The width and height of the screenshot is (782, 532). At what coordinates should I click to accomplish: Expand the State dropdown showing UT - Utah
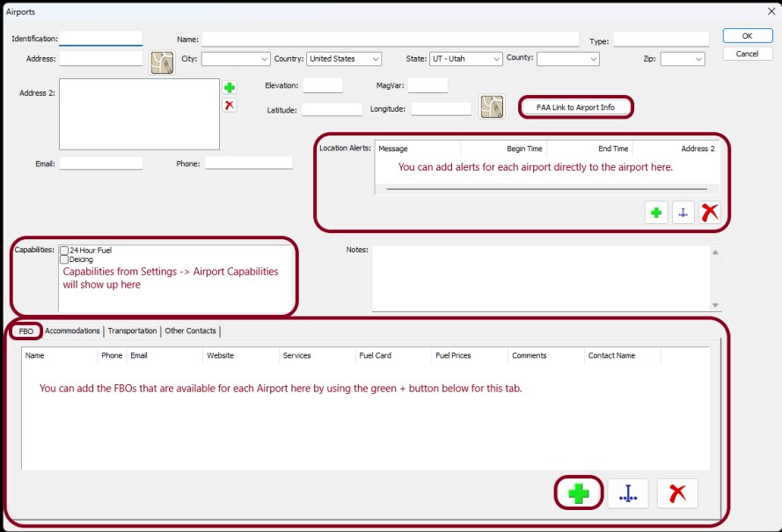(x=466, y=59)
